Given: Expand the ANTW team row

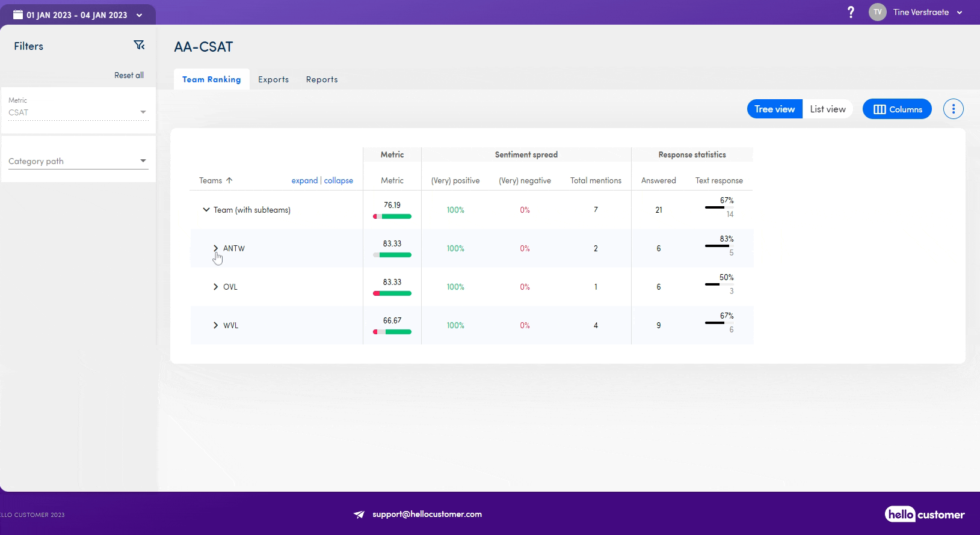Looking at the screenshot, I should click(215, 248).
